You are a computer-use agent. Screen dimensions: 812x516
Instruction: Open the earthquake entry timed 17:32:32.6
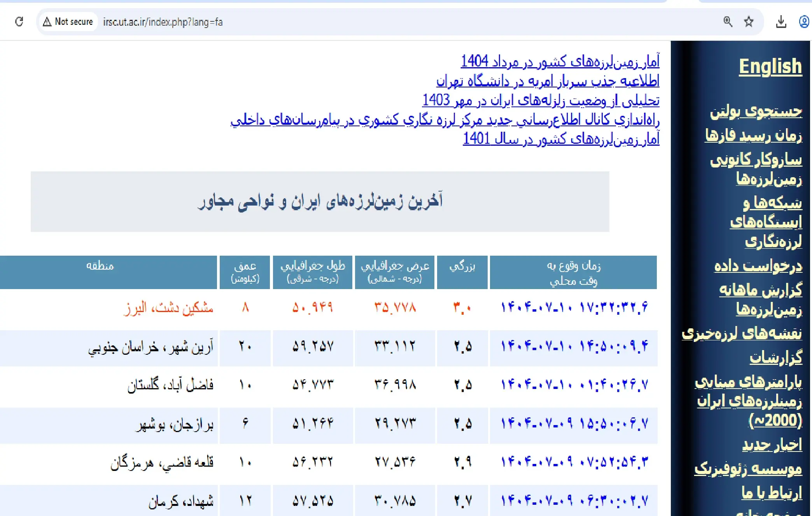pyautogui.click(x=574, y=307)
